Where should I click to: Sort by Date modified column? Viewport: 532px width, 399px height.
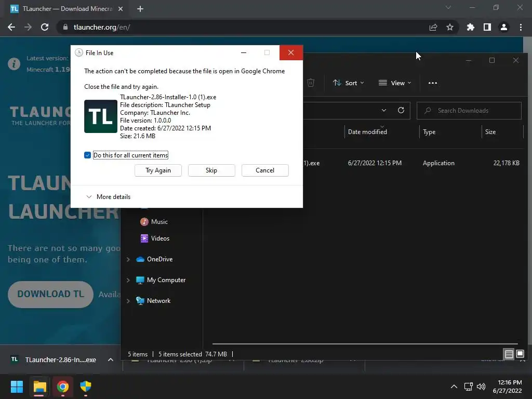tap(367, 132)
